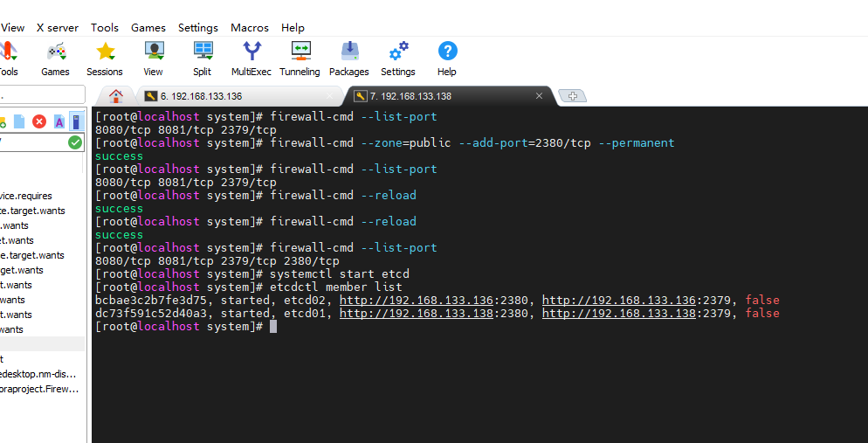Open the Tunneling toolbar icon
Screen dimensions: 868x443
tap(300, 52)
